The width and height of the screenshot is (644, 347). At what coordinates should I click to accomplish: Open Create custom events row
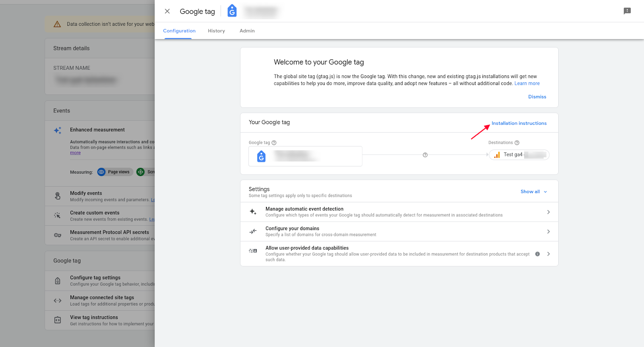[100, 216]
